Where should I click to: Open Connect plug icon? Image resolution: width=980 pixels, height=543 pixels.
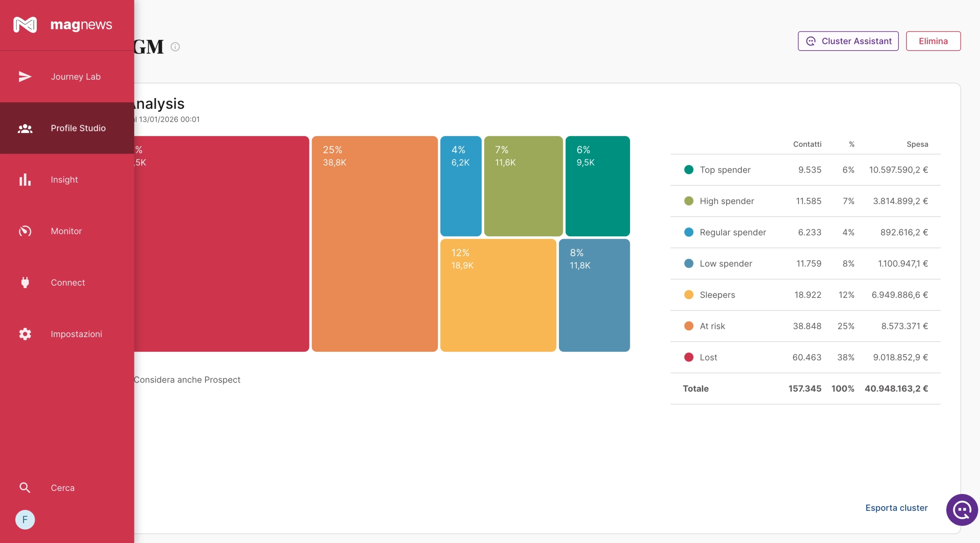pyautogui.click(x=25, y=283)
